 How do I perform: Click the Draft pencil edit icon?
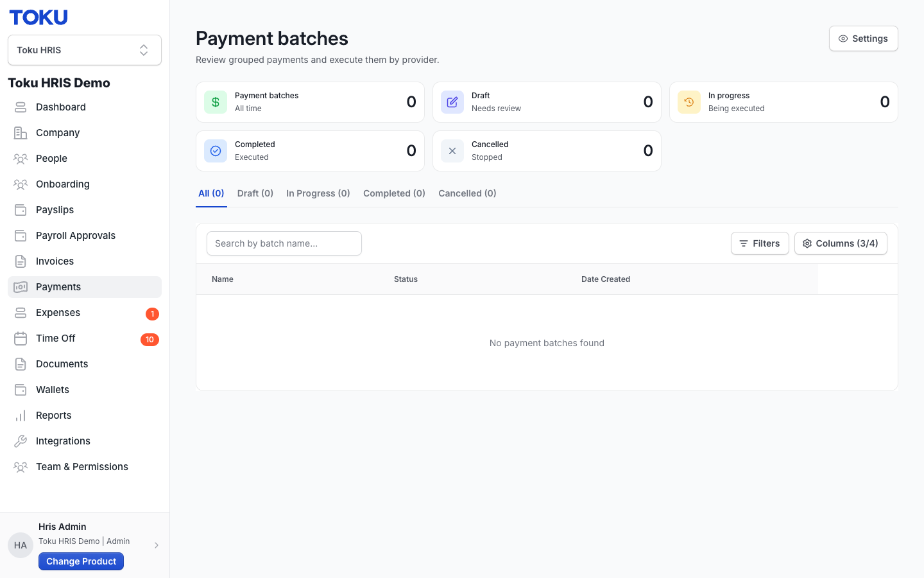pos(452,102)
